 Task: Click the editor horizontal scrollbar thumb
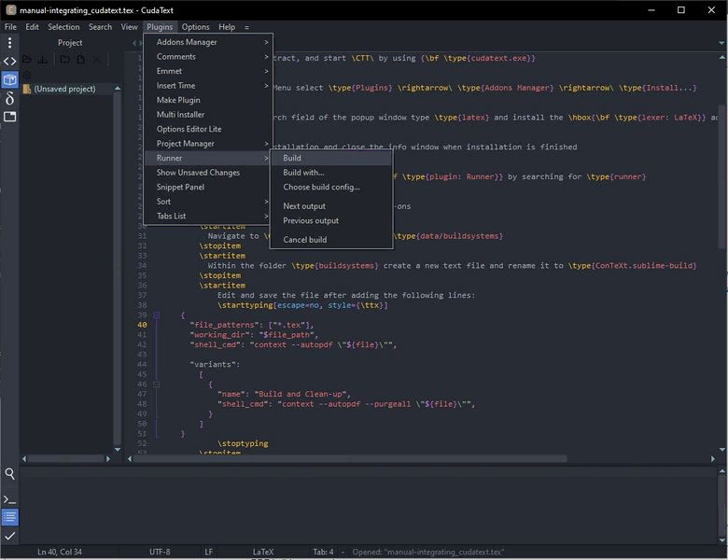(x=351, y=459)
